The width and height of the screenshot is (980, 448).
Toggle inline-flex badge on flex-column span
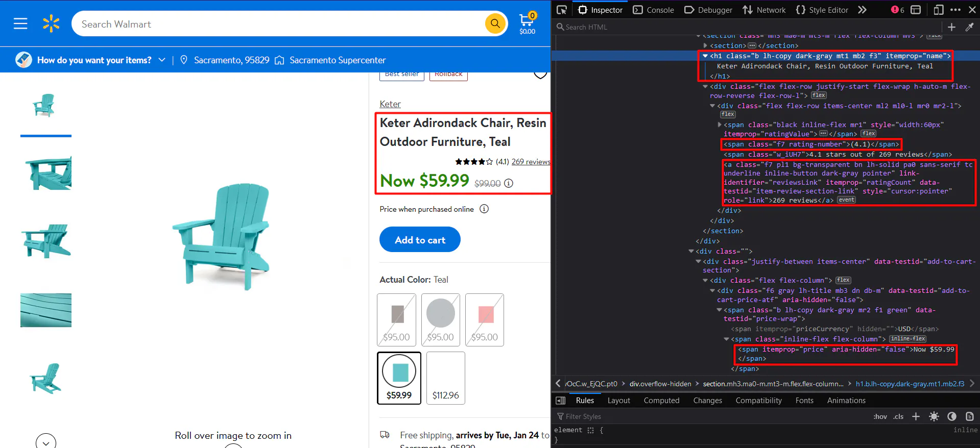908,339
